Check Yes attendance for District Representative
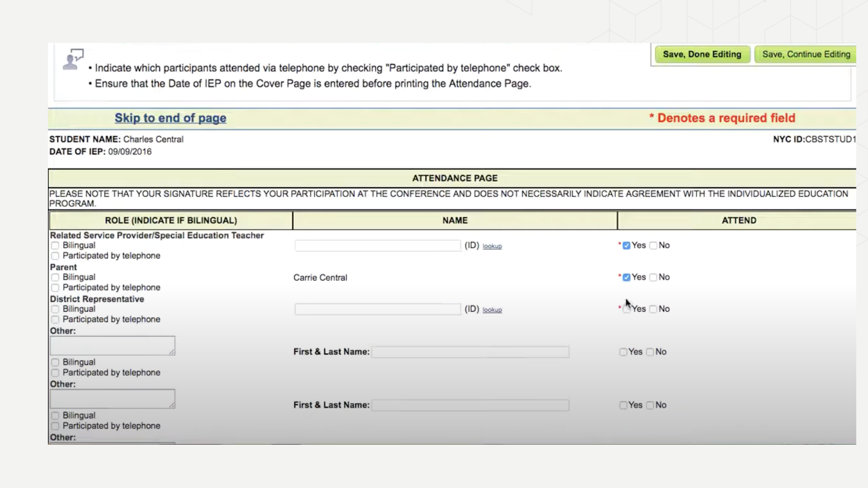 (626, 309)
